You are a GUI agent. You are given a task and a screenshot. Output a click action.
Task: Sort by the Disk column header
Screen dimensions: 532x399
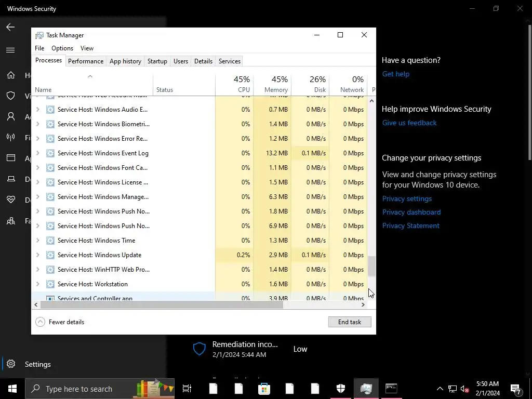click(x=310, y=84)
